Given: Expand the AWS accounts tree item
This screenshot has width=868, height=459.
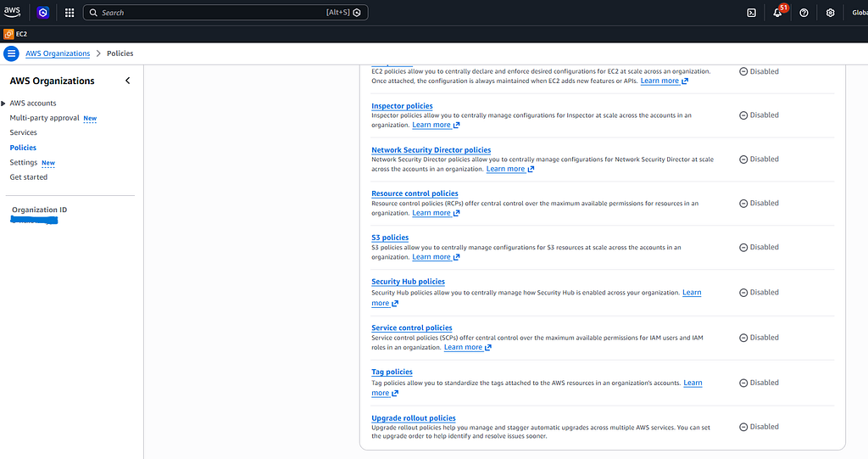Looking at the screenshot, I should 3,104.
